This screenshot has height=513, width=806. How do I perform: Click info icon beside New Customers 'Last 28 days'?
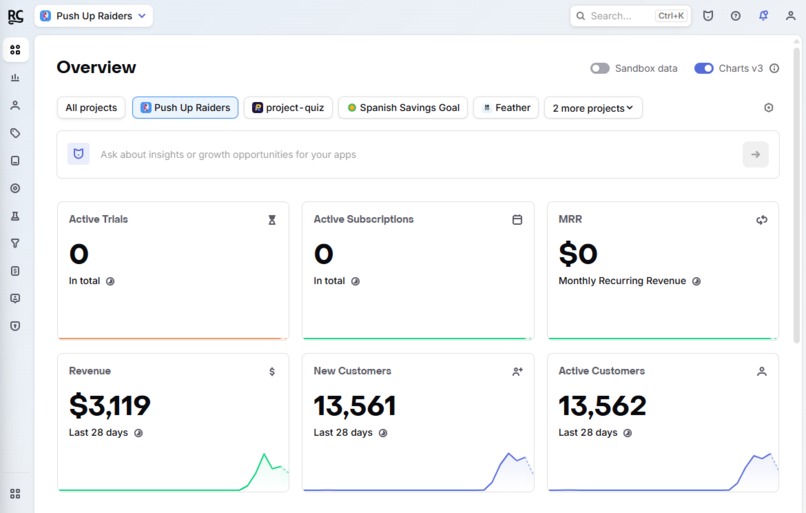[383, 433]
